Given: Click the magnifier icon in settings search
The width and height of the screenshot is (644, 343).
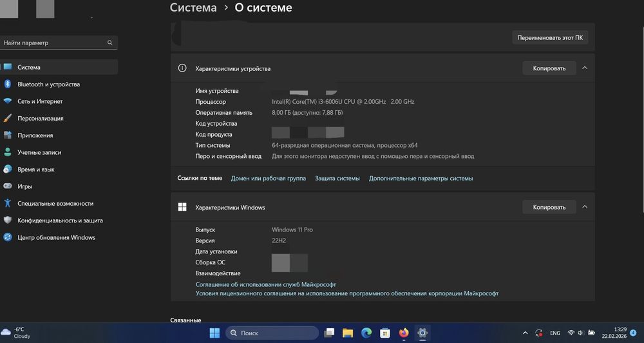Looking at the screenshot, I should tap(109, 43).
